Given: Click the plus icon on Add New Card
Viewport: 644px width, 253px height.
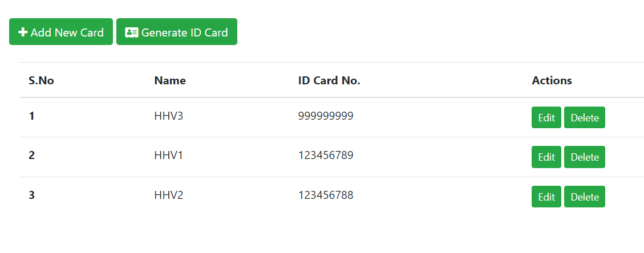Looking at the screenshot, I should point(23,32).
